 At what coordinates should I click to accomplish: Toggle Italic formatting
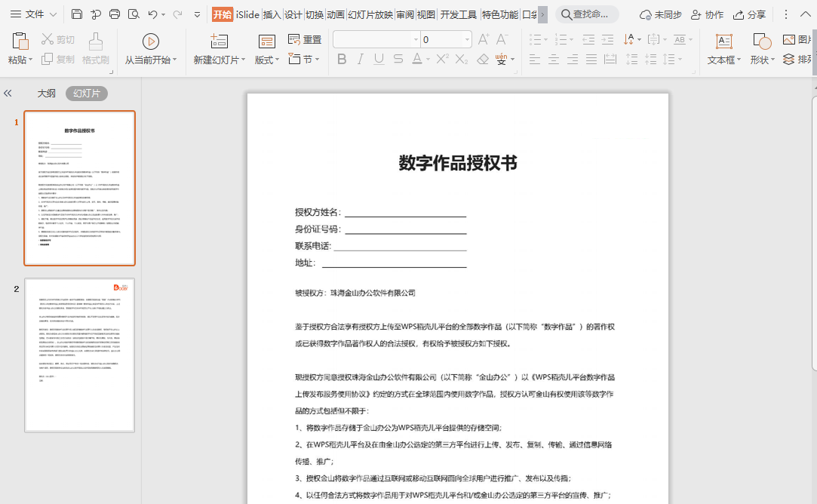[x=360, y=59]
